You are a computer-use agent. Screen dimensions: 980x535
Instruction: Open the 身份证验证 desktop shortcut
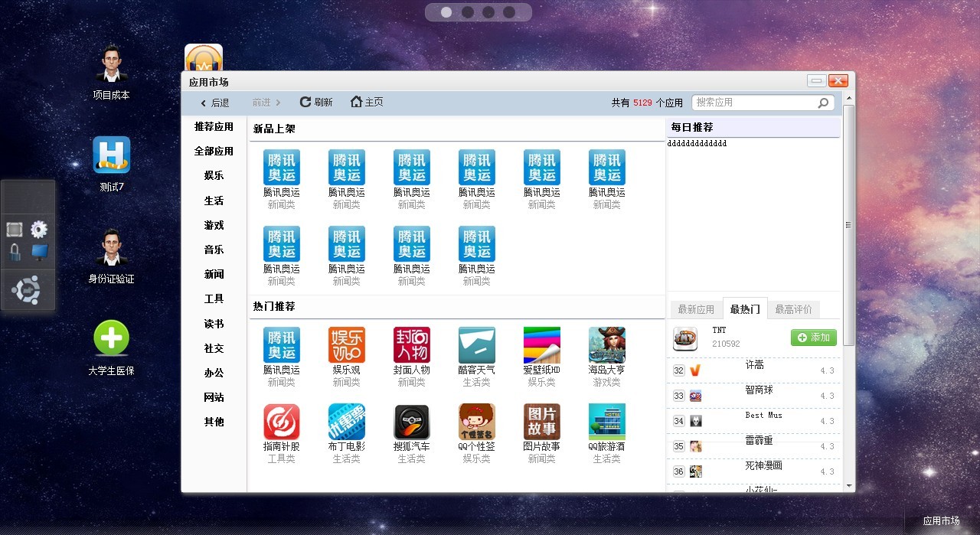(112, 247)
